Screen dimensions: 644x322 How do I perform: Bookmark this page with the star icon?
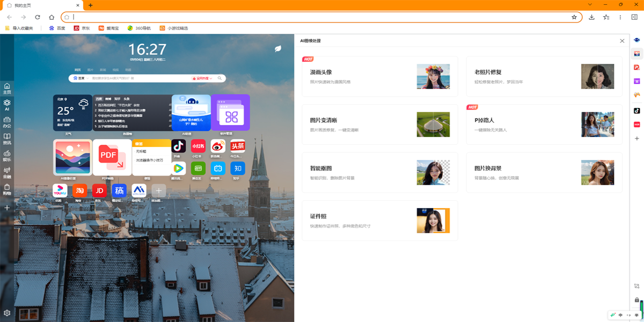pyautogui.click(x=574, y=17)
